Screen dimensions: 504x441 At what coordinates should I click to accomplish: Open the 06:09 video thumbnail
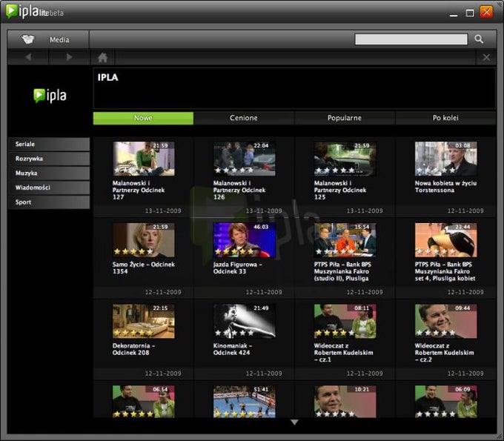(446, 402)
